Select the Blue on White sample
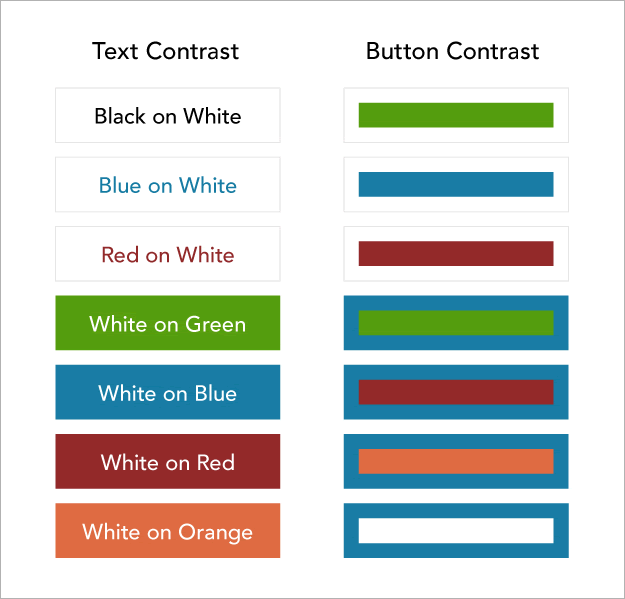The width and height of the screenshot is (625, 599). tap(168, 185)
